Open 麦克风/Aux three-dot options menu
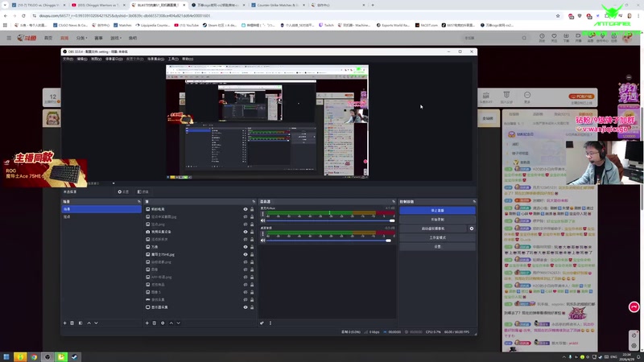Image resolution: width=644 pixels, height=362 pixels. [263, 214]
